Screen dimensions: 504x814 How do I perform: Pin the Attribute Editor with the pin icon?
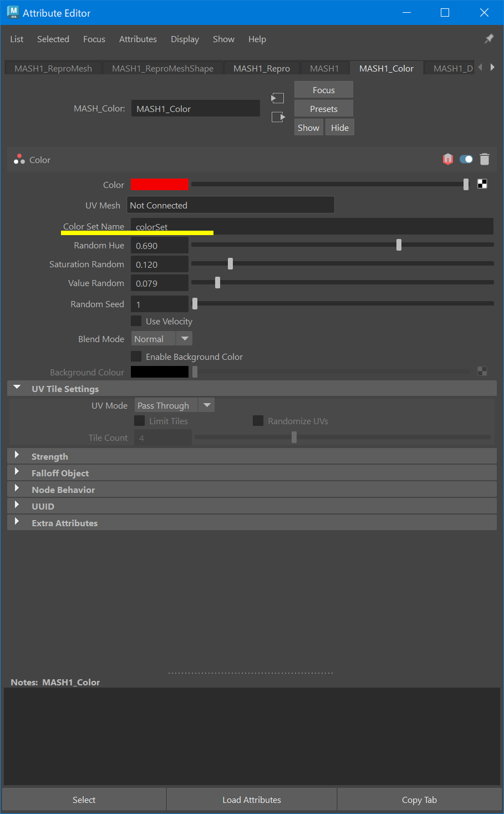pyautogui.click(x=488, y=39)
